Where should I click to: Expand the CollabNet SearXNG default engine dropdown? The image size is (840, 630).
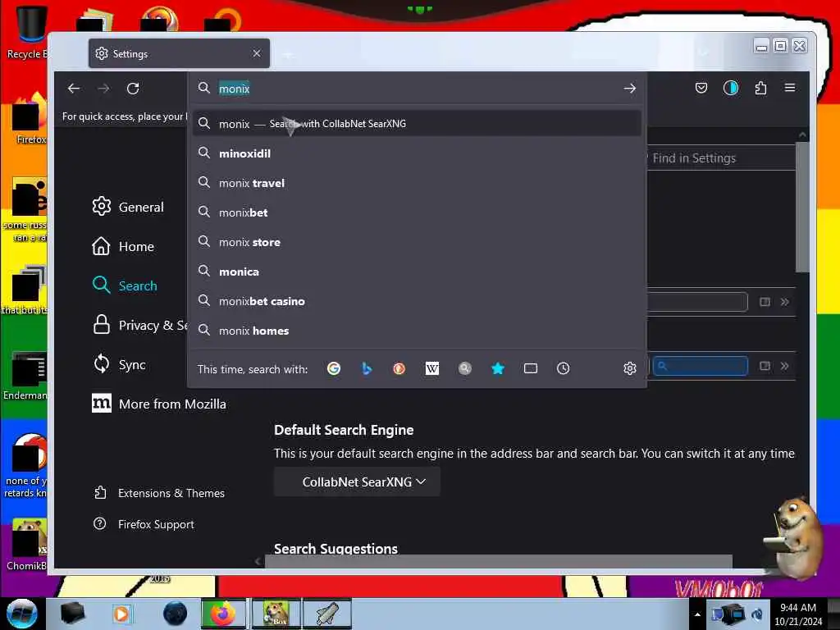(357, 482)
